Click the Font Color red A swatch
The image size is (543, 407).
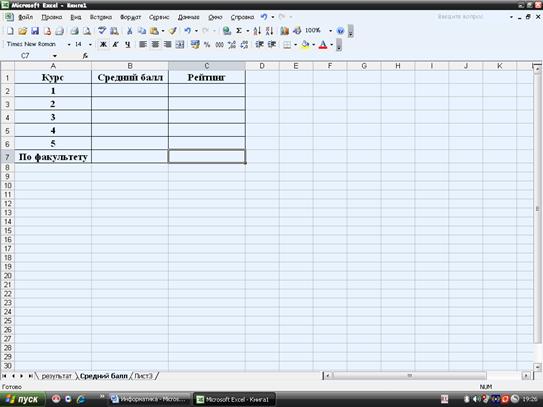click(x=323, y=44)
